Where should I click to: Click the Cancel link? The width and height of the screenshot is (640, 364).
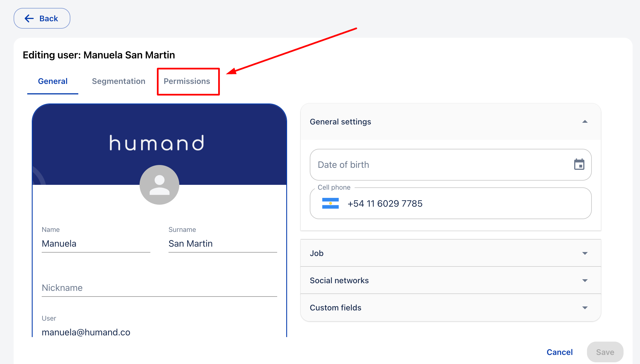click(559, 352)
